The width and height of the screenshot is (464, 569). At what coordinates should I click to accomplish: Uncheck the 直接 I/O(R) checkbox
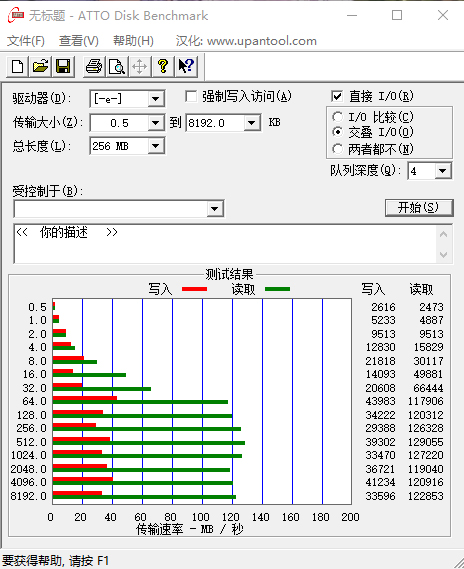pos(337,96)
